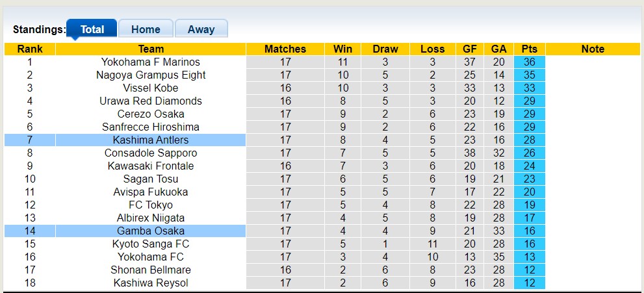Image resolution: width=644 pixels, height=293 pixels.
Task: Open Consadole Sapporo team page
Action: point(151,153)
